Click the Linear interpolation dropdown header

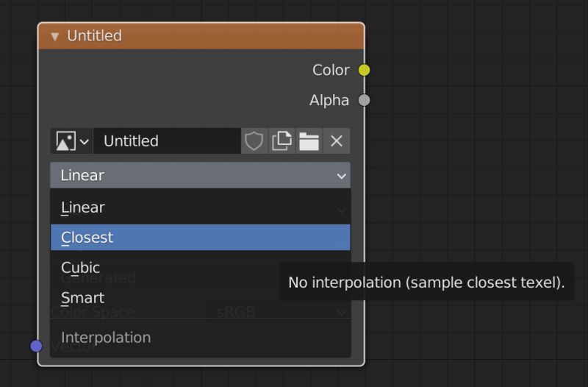[x=200, y=175]
